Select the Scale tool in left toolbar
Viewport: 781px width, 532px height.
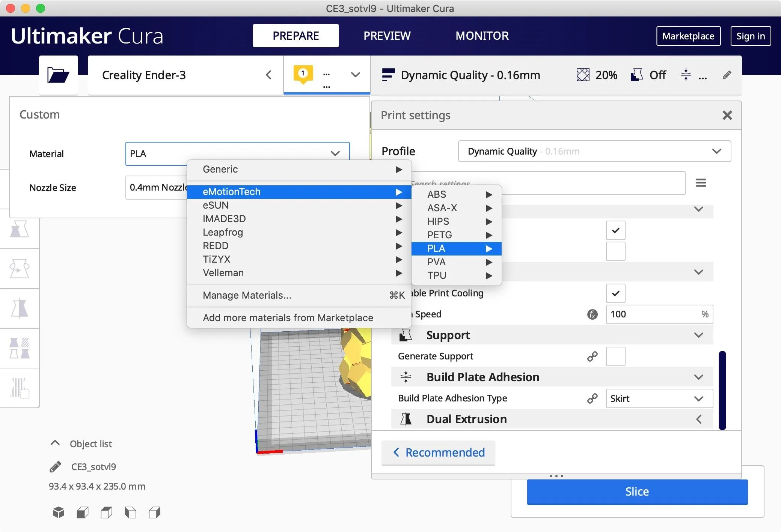point(20,229)
